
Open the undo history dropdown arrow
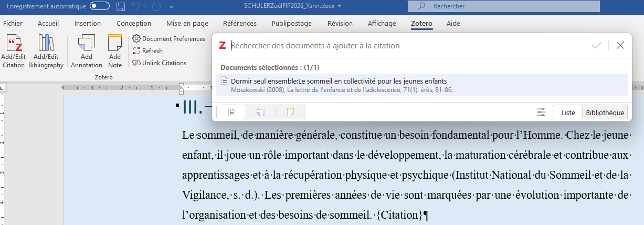coord(145,6)
